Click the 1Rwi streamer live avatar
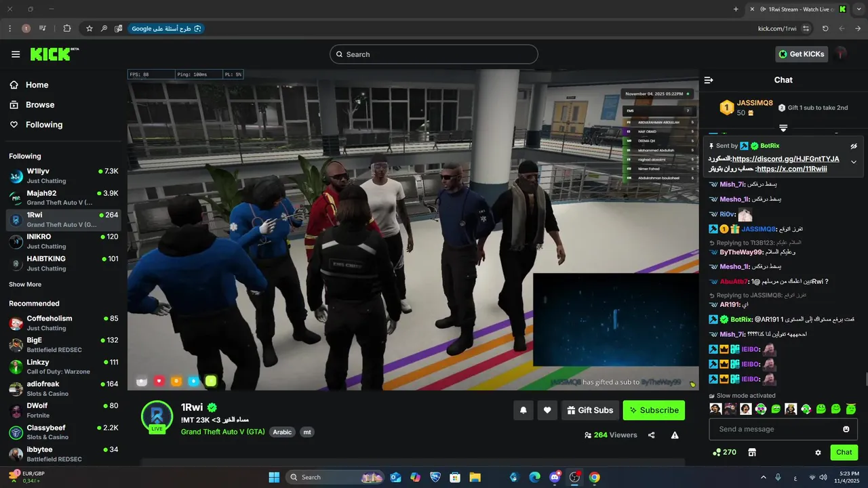This screenshot has height=488, width=868. pyautogui.click(x=157, y=415)
